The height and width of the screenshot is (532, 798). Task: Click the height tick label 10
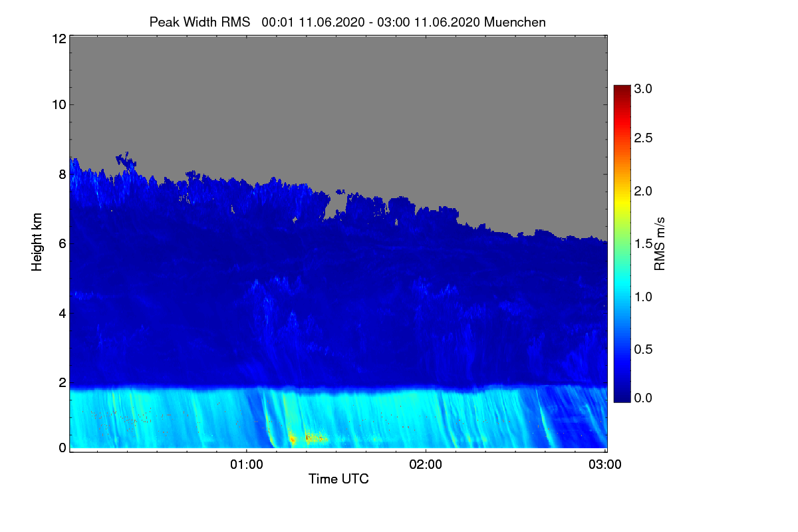click(58, 104)
